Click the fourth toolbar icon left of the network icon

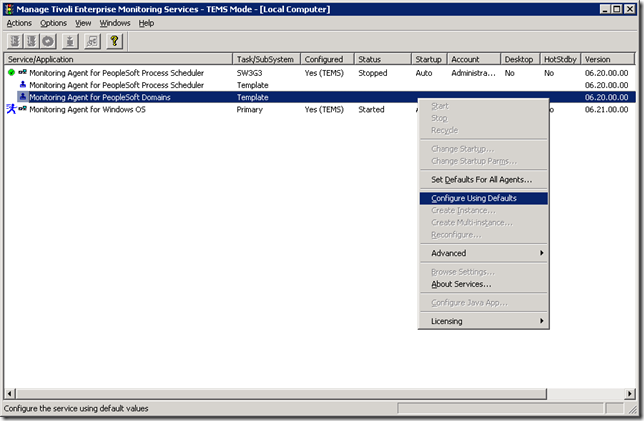(x=70, y=41)
